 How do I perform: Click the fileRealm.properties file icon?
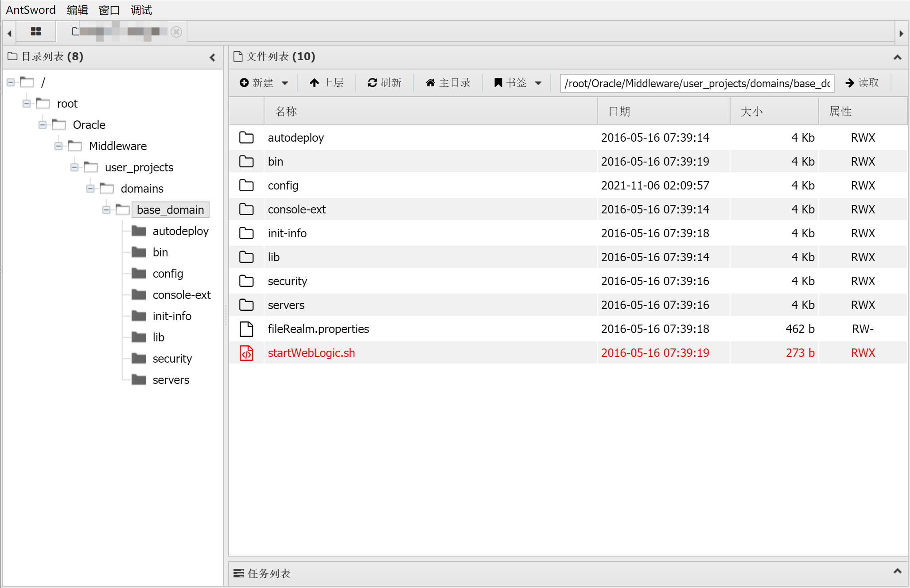(x=246, y=329)
